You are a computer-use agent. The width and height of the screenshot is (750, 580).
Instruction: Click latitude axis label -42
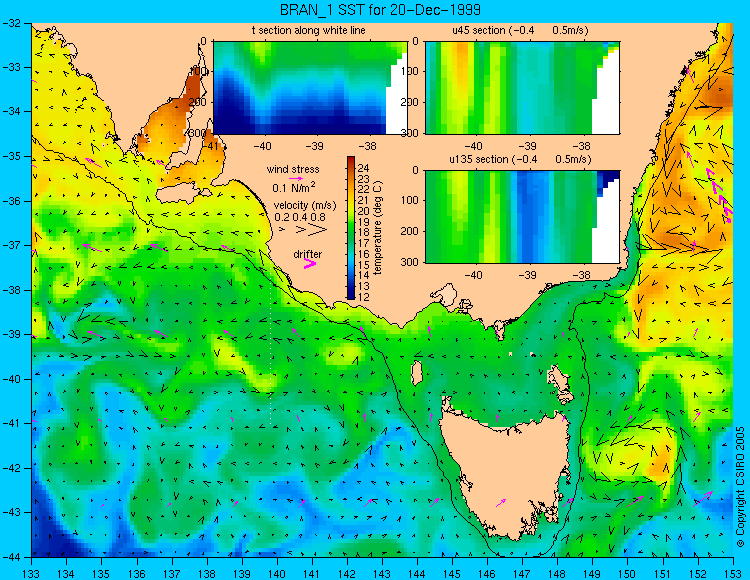pos(11,468)
